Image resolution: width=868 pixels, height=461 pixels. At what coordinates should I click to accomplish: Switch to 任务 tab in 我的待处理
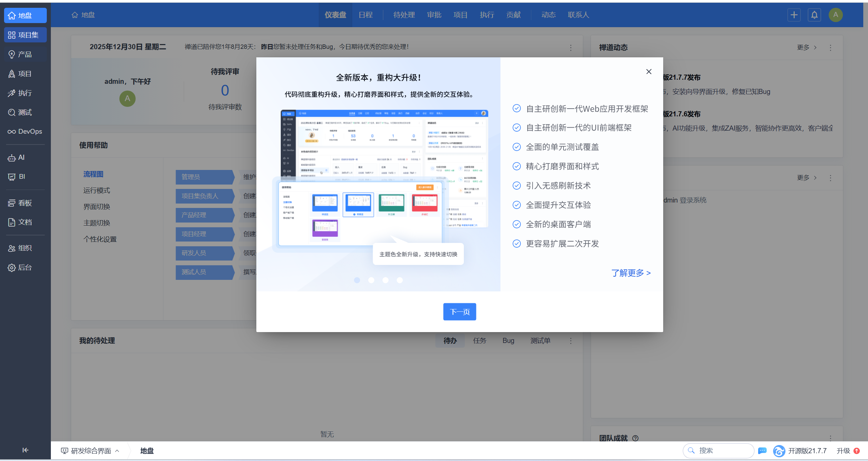(479, 341)
